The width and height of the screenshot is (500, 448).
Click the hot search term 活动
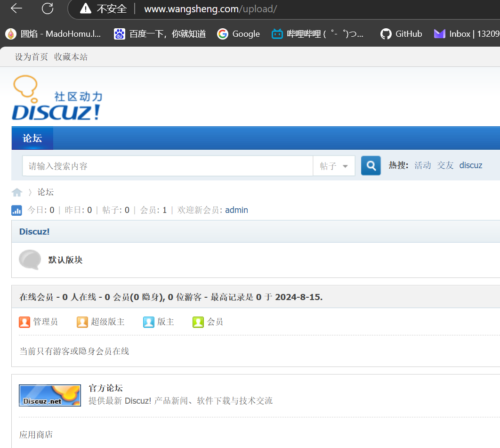pyautogui.click(x=422, y=165)
